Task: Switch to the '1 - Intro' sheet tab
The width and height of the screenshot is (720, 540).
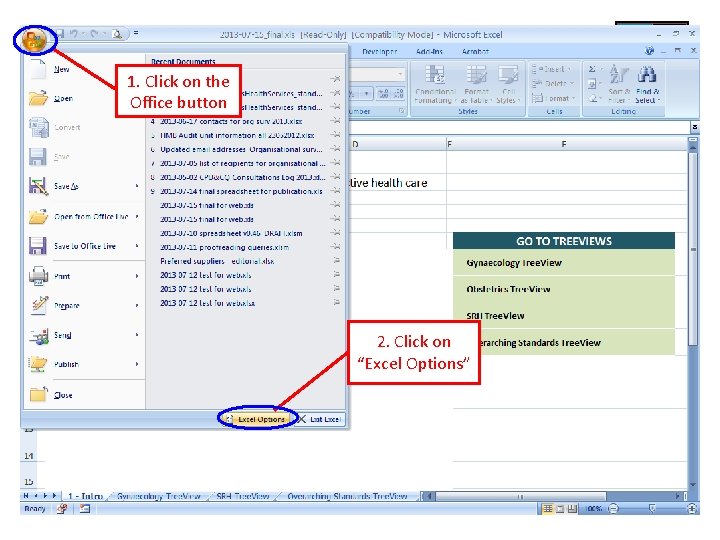Action: (x=85, y=496)
